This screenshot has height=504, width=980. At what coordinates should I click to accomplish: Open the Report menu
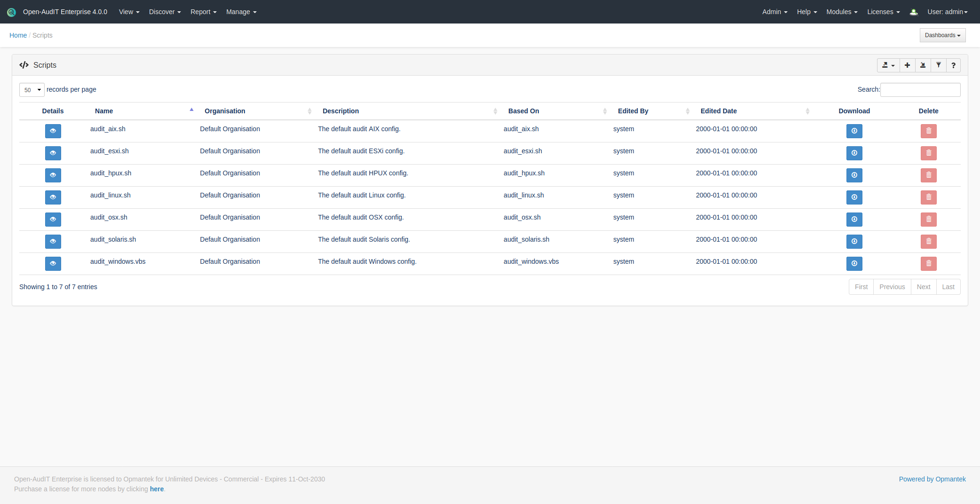click(203, 12)
